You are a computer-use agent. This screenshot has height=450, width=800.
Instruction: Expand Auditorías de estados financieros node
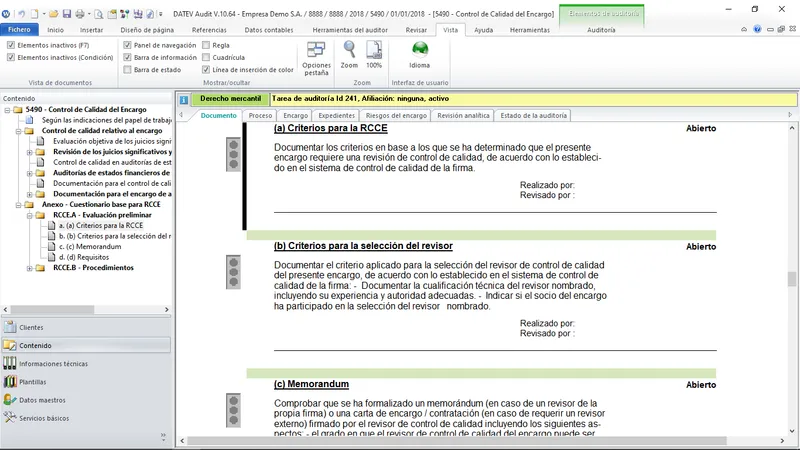pos(30,173)
